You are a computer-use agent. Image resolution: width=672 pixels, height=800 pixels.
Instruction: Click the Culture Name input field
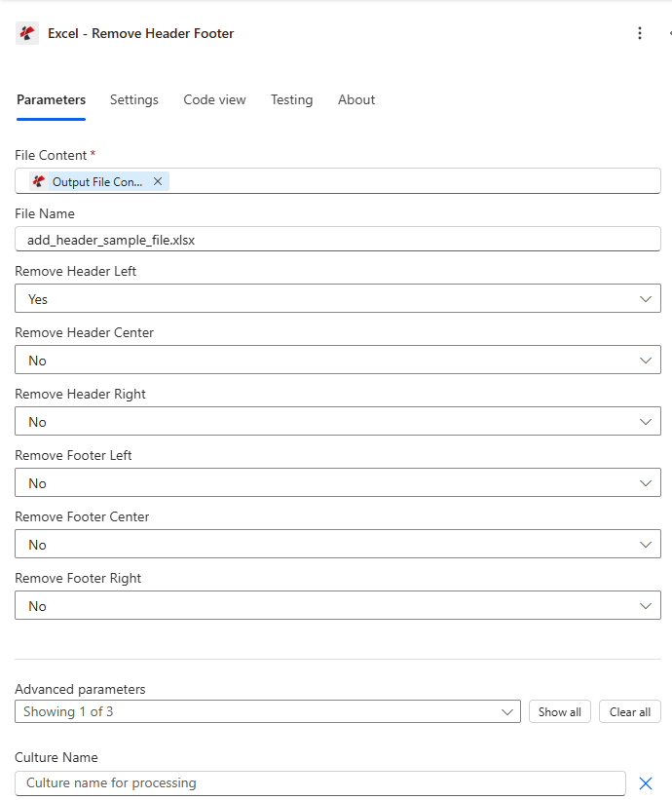(x=320, y=783)
